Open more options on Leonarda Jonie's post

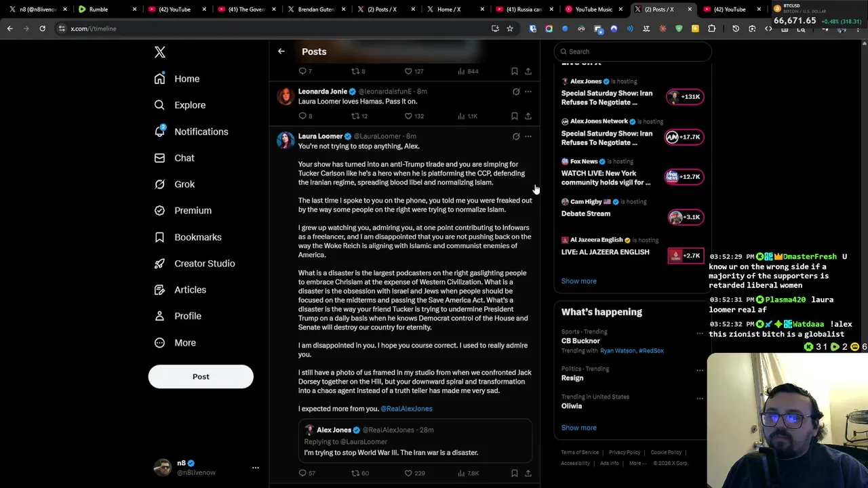point(528,91)
